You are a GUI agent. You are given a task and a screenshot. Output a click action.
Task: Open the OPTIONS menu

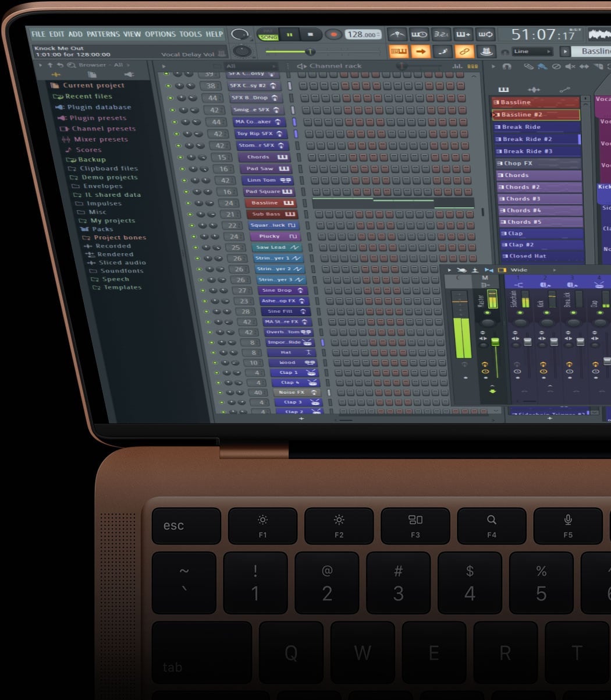click(160, 34)
